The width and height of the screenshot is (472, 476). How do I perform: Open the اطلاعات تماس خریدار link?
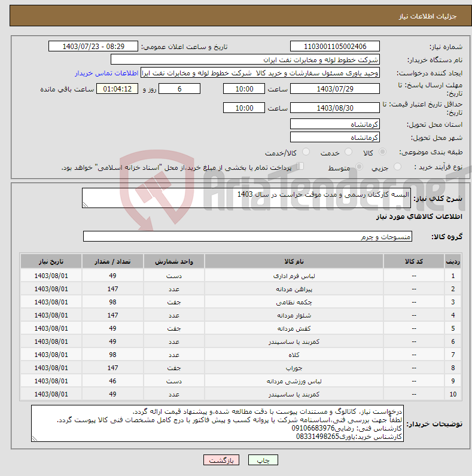tap(106, 73)
